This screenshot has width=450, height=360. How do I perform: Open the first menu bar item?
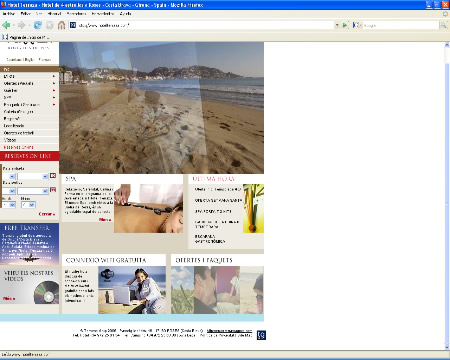(9, 14)
